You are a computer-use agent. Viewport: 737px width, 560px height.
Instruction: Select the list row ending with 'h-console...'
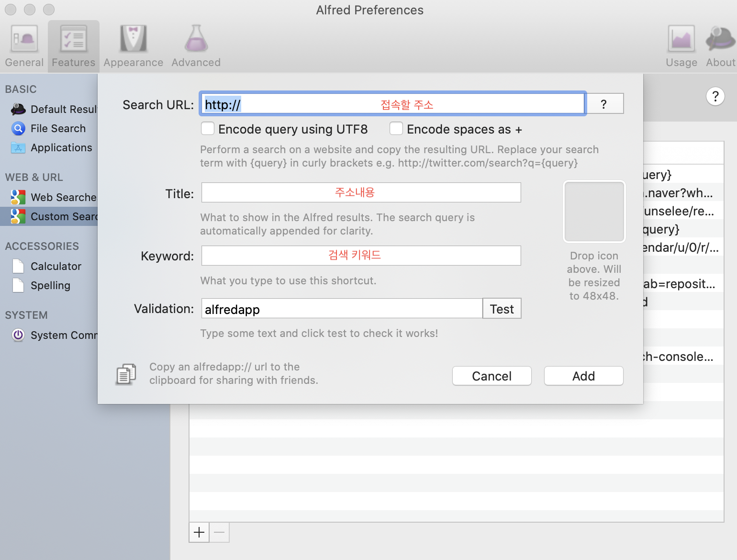[683, 356]
